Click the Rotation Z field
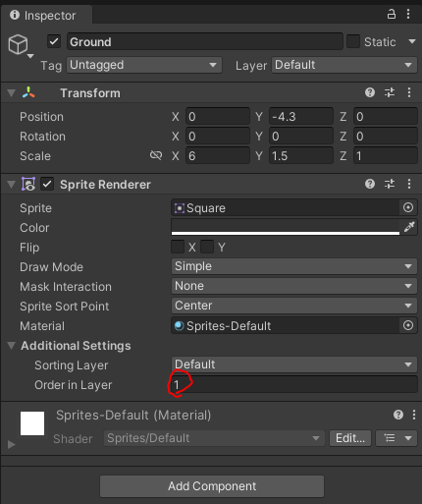This screenshot has height=504, width=422. [386, 136]
